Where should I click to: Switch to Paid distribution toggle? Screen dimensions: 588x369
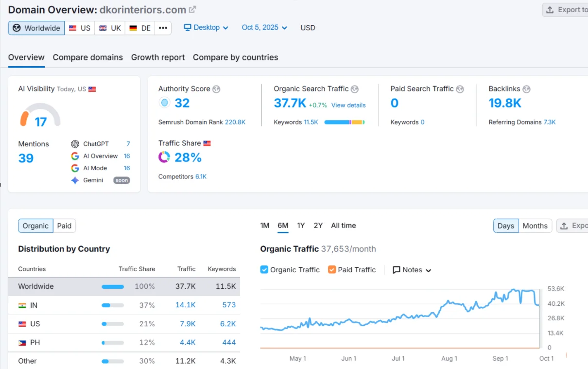tap(64, 226)
